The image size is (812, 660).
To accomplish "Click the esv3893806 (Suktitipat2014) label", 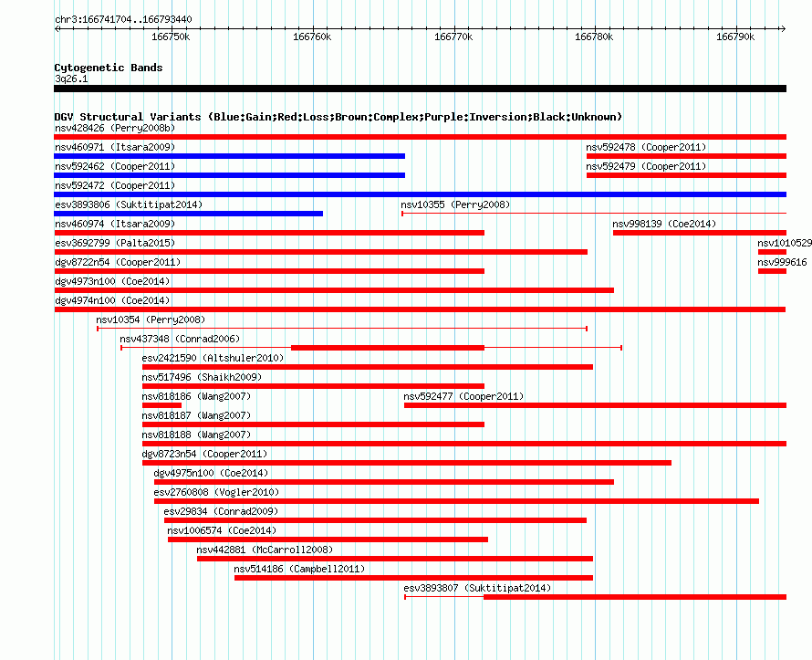I will 129,204.
